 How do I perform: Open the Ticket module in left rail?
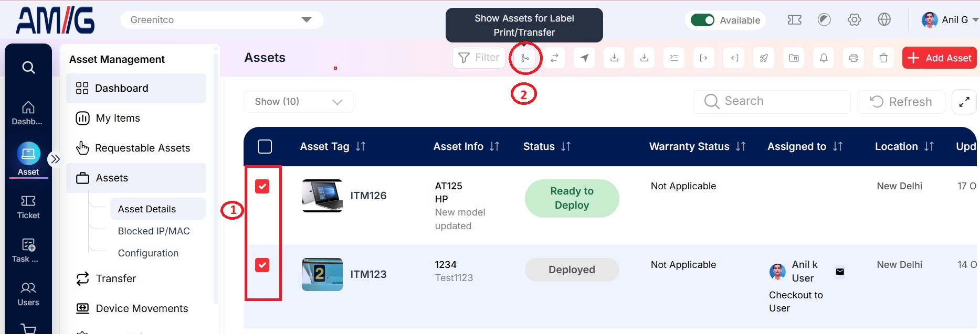pyautogui.click(x=28, y=207)
